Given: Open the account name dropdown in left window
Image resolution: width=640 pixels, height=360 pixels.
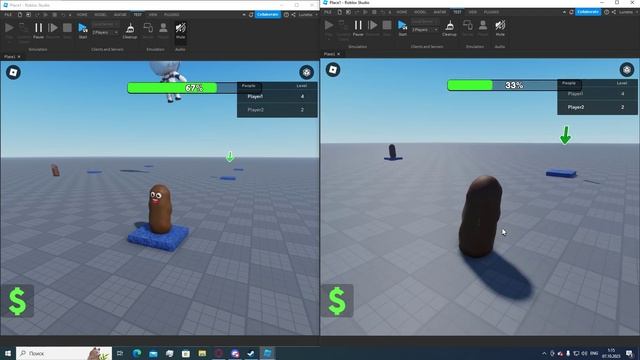Looking at the screenshot, I should 308,15.
